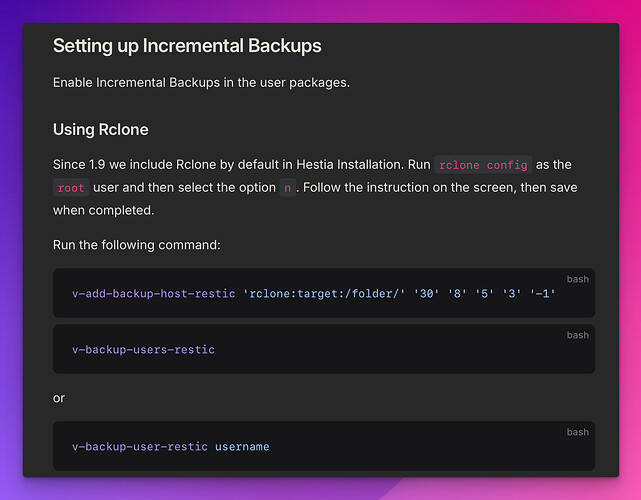Click the v-add-backup-host-restic command name
641x500 pixels.
click(x=153, y=294)
